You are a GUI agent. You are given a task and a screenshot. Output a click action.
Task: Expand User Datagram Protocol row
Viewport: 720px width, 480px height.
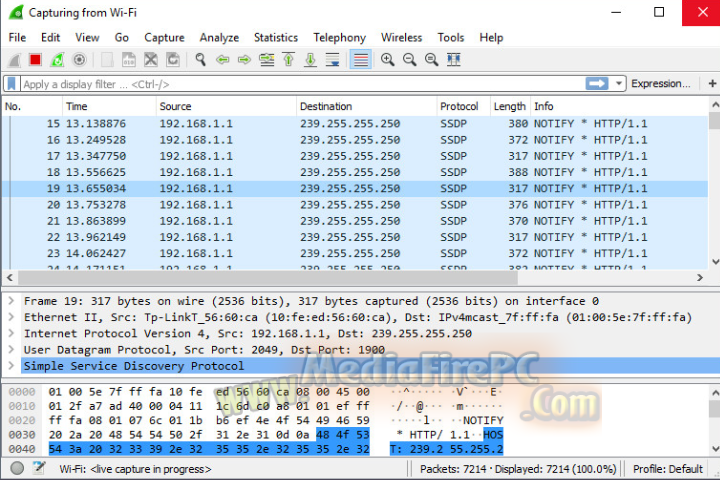pos(11,350)
